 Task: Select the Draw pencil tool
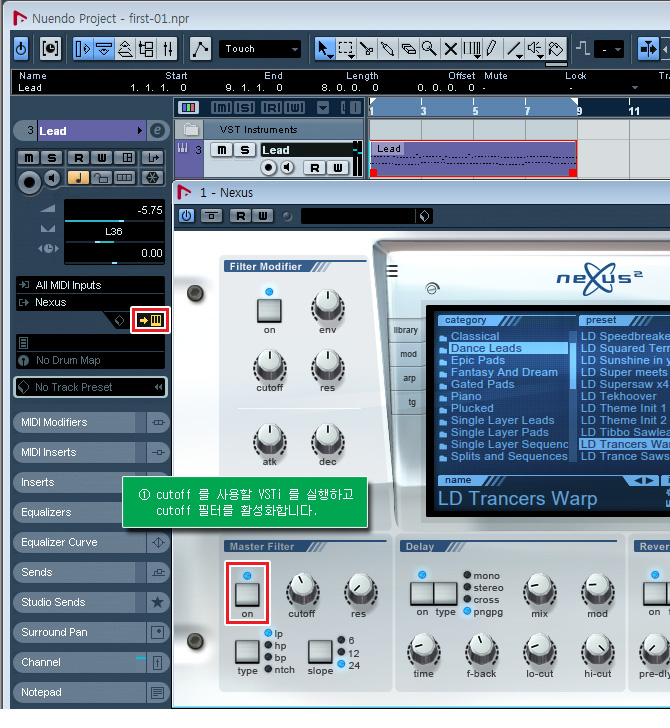tap(491, 48)
